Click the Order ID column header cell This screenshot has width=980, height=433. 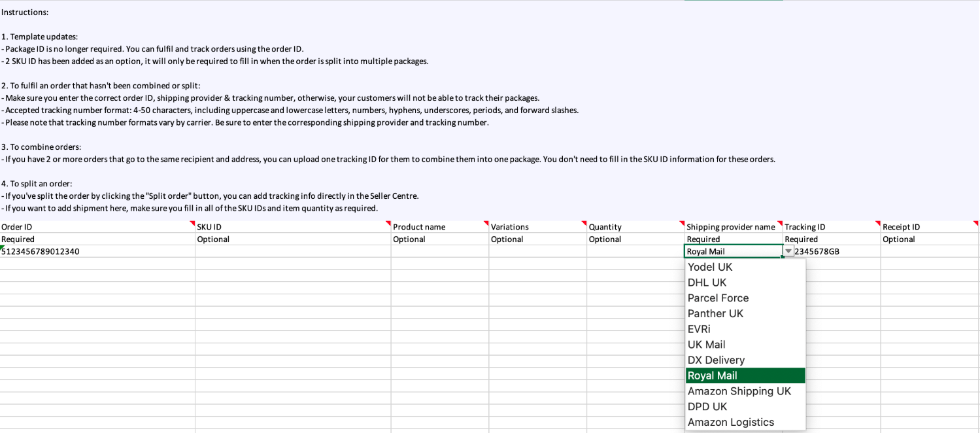(x=97, y=227)
